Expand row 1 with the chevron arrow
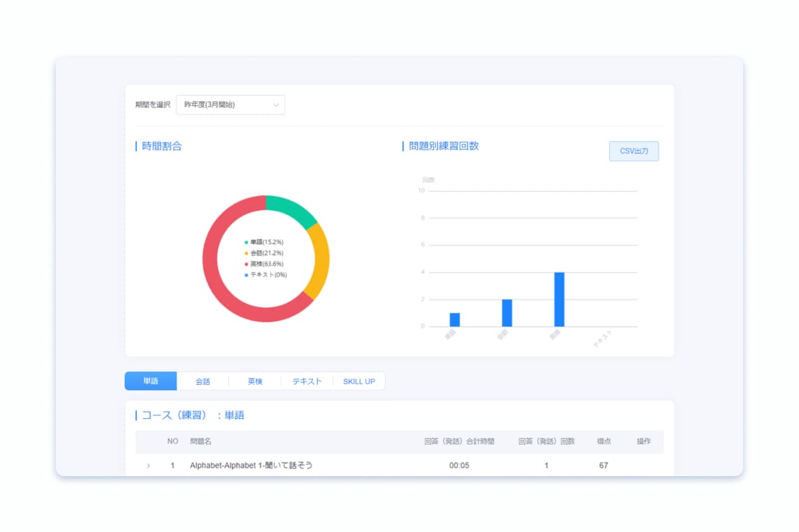799x532 pixels. point(148,466)
